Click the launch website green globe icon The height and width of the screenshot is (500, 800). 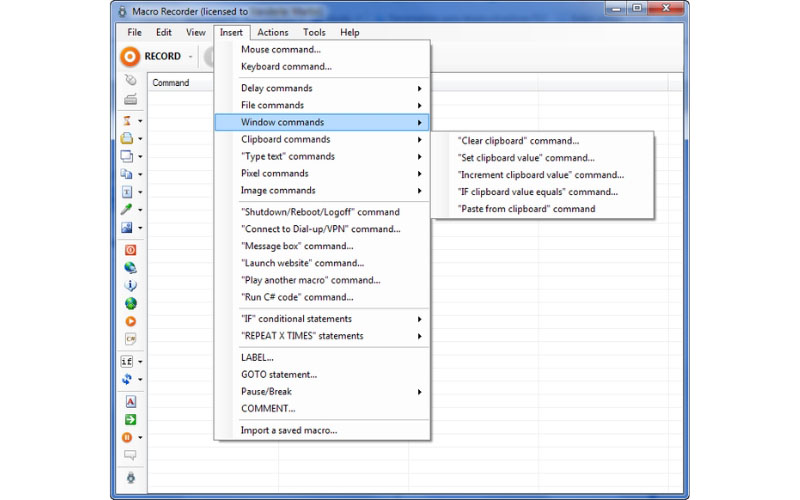pos(131,304)
